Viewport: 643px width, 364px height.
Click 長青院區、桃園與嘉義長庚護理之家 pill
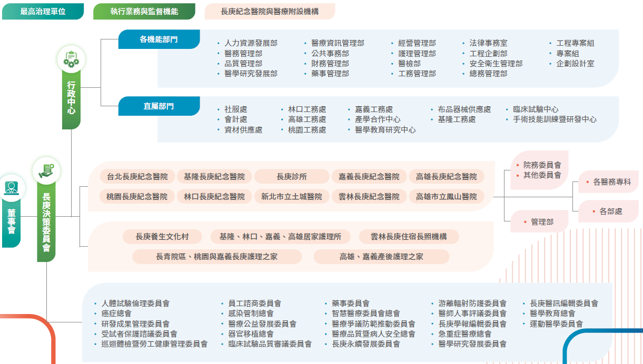[x=217, y=257]
